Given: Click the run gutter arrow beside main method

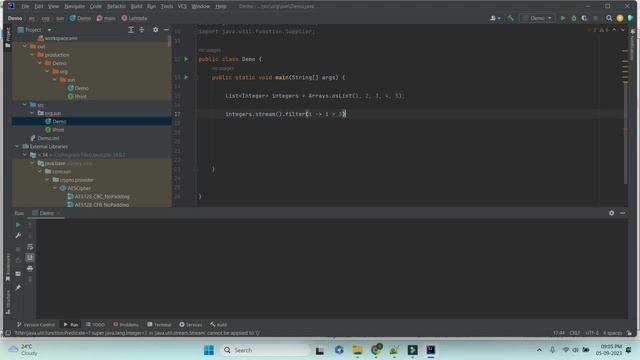Looking at the screenshot, I should pos(186,77).
